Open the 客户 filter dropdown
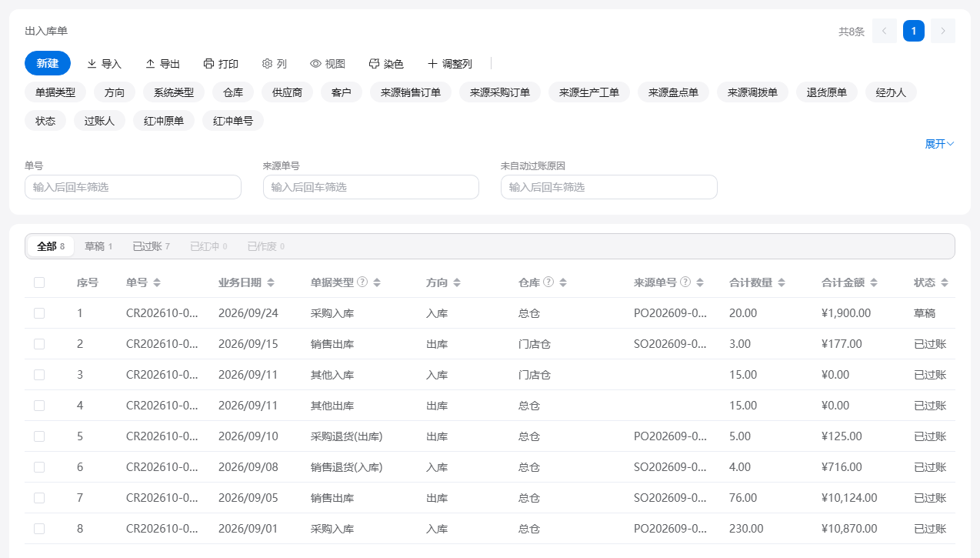This screenshot has height=558, width=980. 342,92
